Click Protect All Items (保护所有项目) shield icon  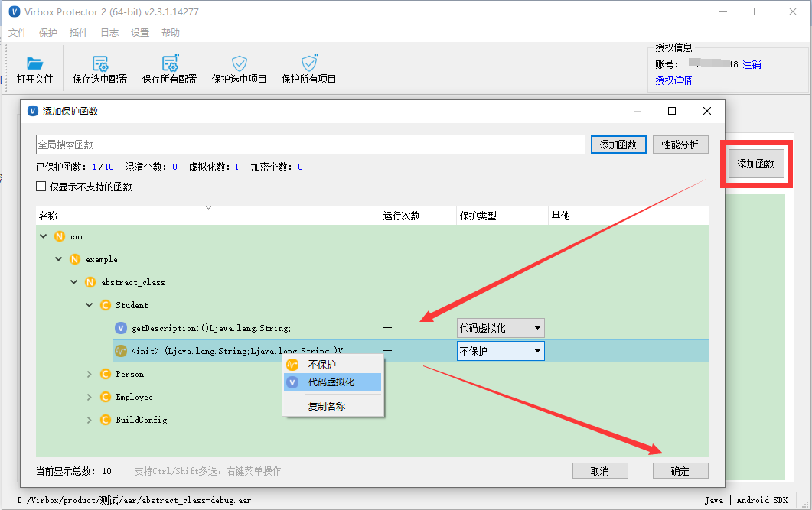point(309,63)
